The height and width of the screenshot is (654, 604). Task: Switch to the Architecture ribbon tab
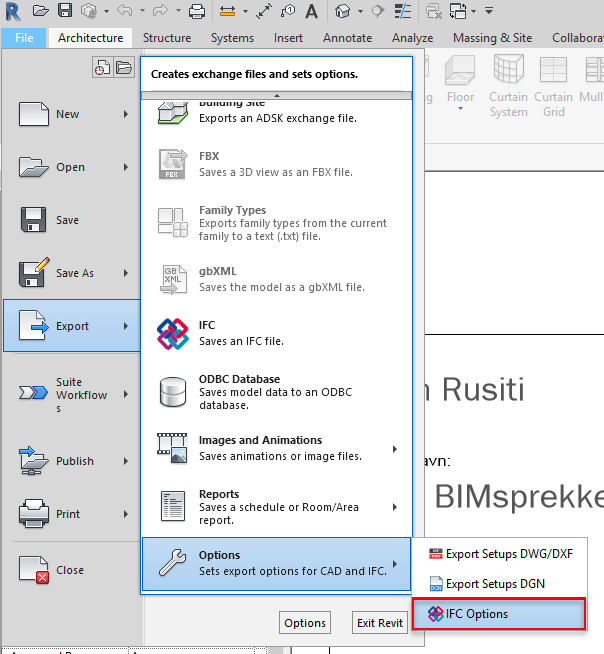(x=91, y=38)
